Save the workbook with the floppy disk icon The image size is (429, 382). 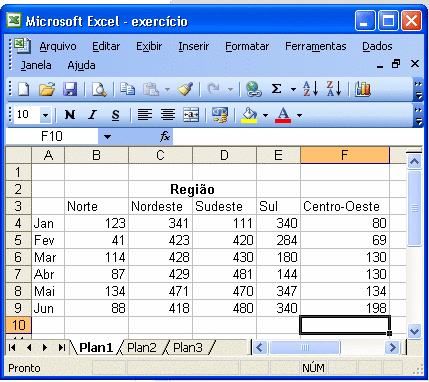click(70, 89)
